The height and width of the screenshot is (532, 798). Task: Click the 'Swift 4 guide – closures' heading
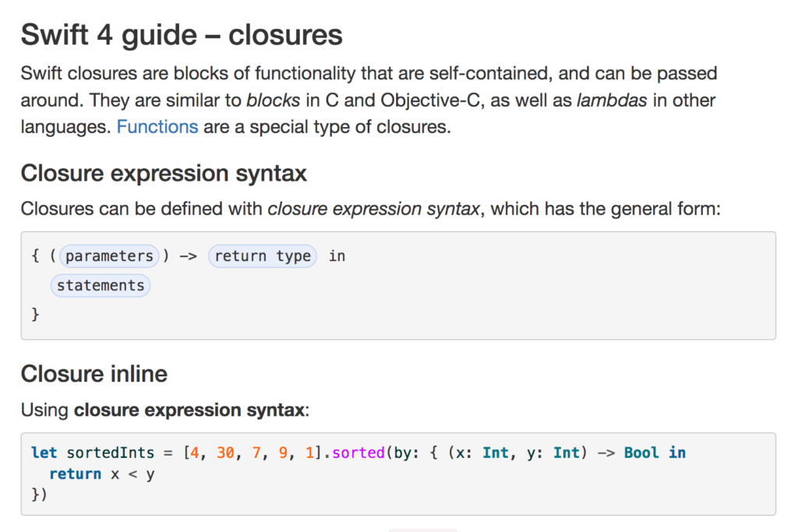(x=182, y=35)
